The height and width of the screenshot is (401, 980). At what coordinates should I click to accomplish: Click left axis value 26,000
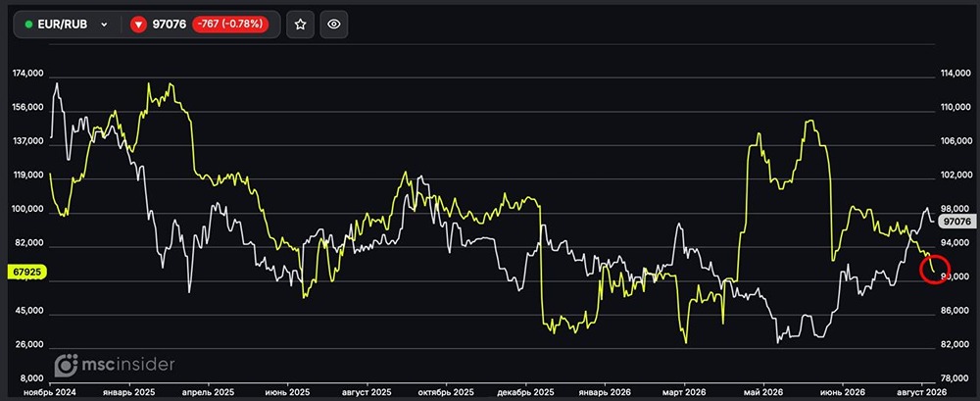tap(29, 345)
